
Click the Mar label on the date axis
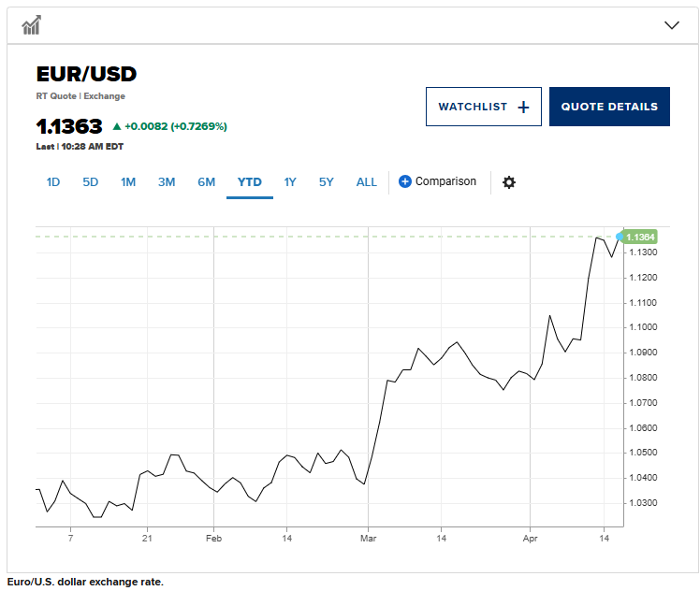coord(368,539)
